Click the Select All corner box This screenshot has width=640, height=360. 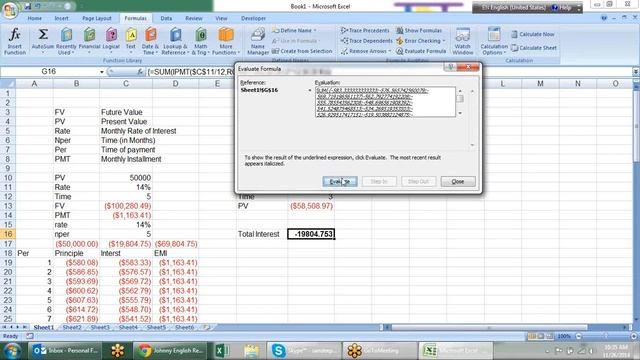coord(7,84)
